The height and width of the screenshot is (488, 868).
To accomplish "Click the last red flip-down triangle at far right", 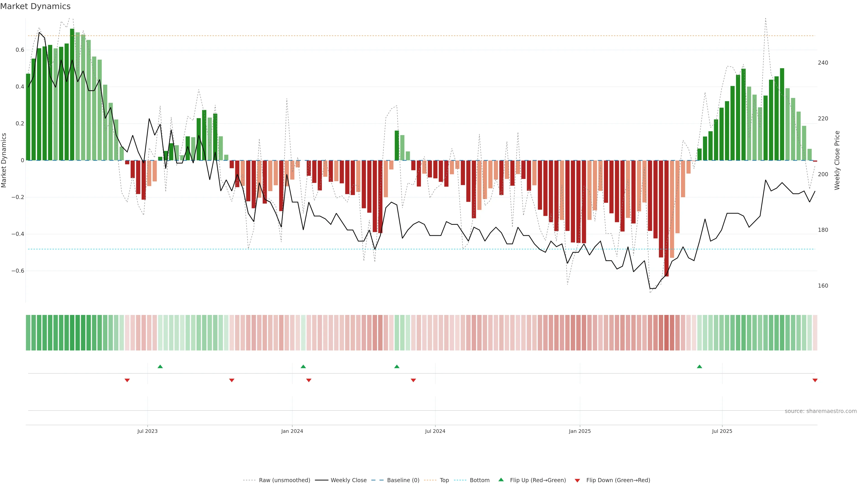I will click(x=815, y=380).
